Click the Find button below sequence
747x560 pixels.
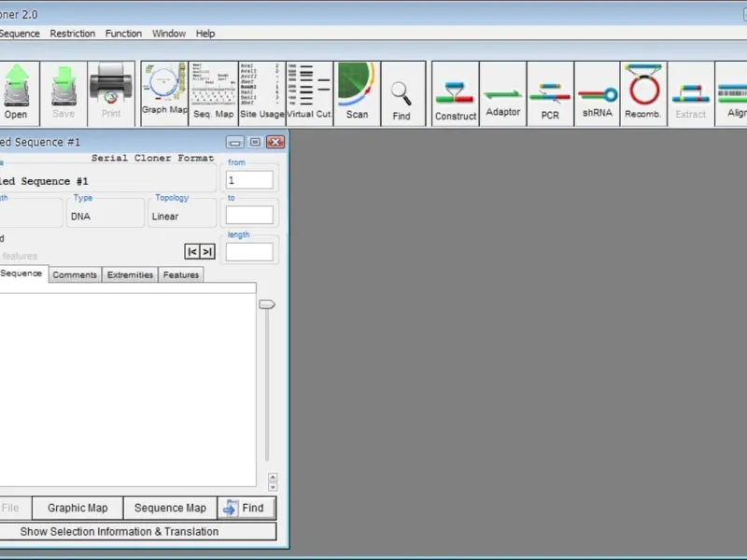point(247,508)
